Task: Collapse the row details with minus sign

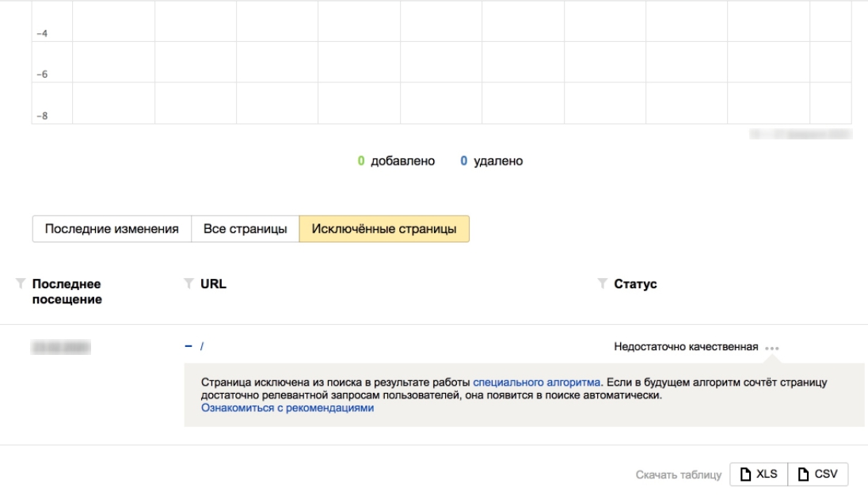Action: coord(188,346)
